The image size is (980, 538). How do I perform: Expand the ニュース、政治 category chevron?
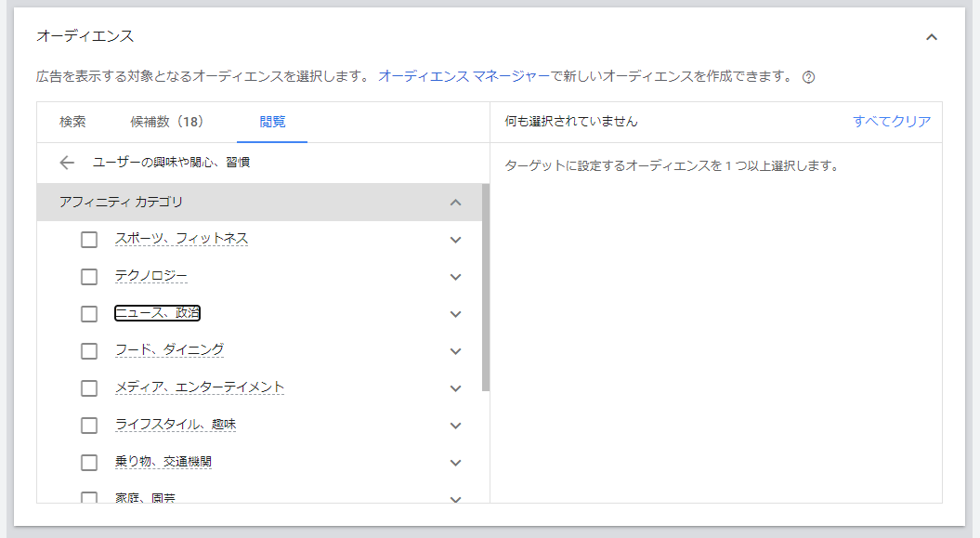click(x=455, y=314)
